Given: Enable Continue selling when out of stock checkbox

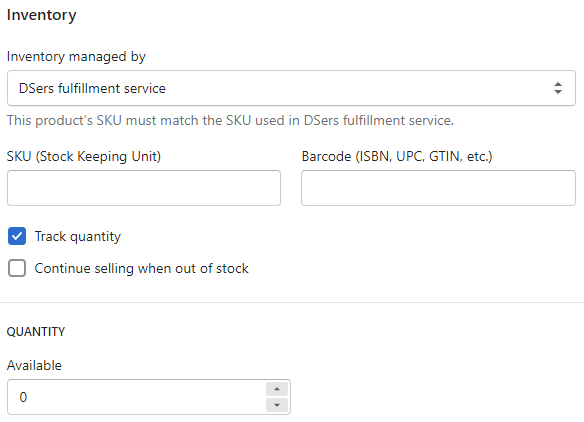Looking at the screenshot, I should click(17, 268).
